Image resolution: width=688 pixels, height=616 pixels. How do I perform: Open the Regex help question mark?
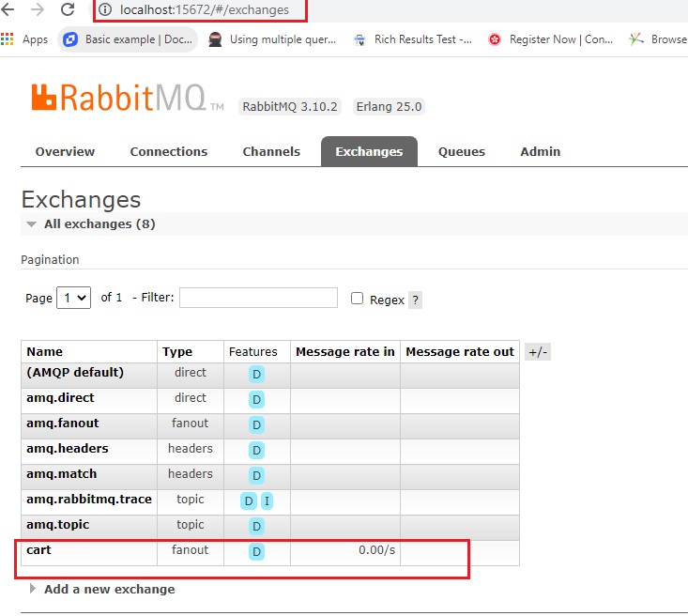[415, 300]
